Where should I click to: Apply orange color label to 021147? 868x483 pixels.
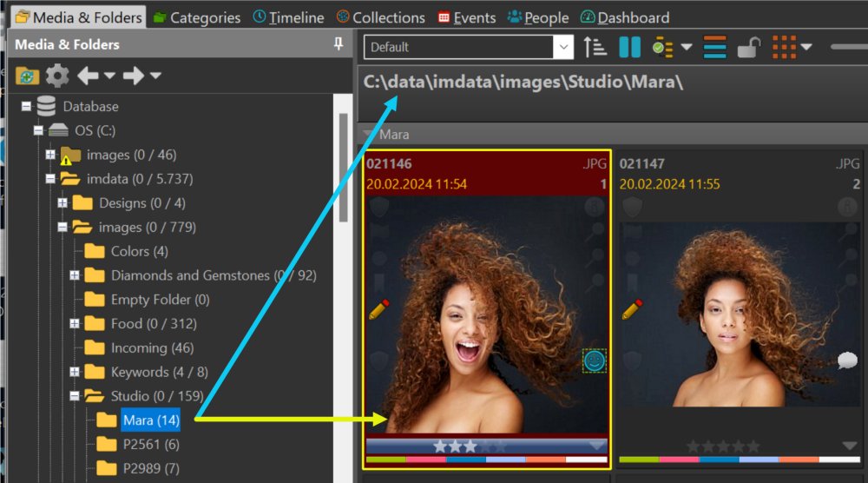(799, 460)
